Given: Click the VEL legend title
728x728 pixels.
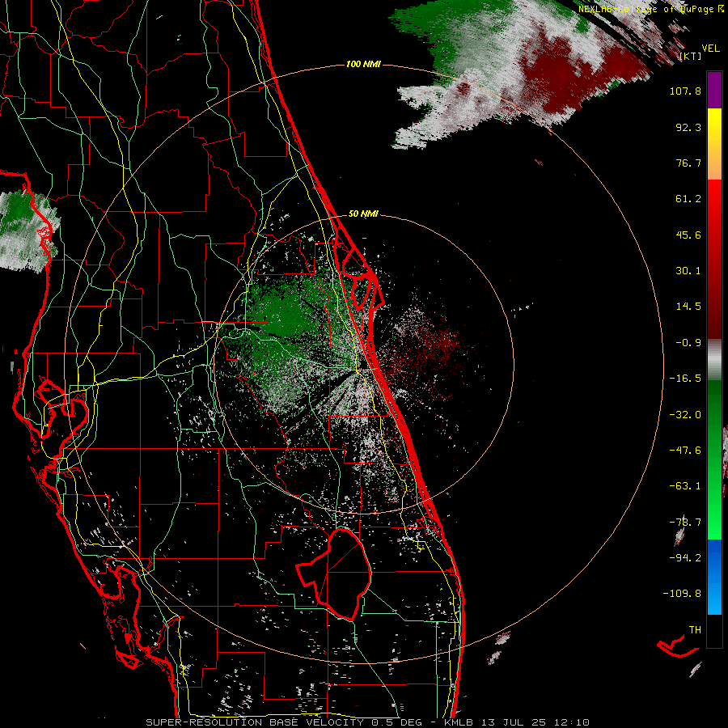Looking at the screenshot, I should (x=710, y=49).
